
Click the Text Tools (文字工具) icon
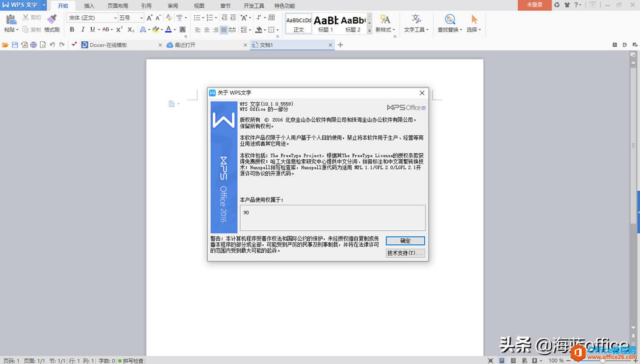(416, 19)
